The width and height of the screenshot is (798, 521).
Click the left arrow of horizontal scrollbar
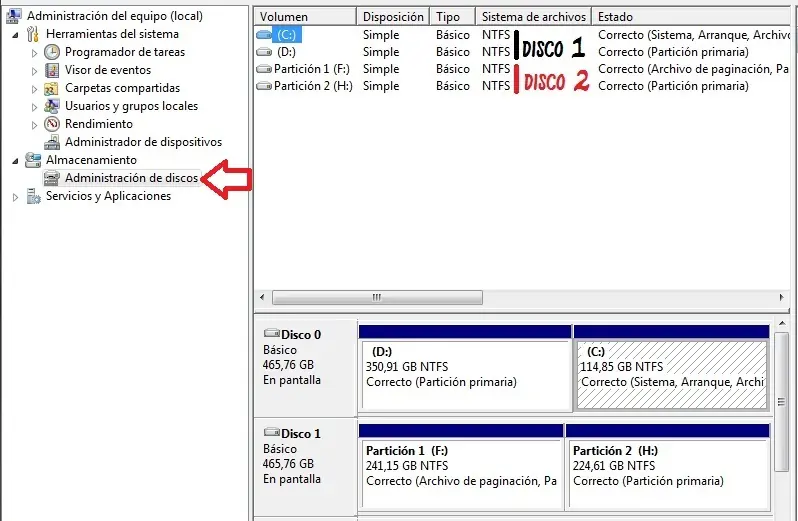tap(262, 297)
